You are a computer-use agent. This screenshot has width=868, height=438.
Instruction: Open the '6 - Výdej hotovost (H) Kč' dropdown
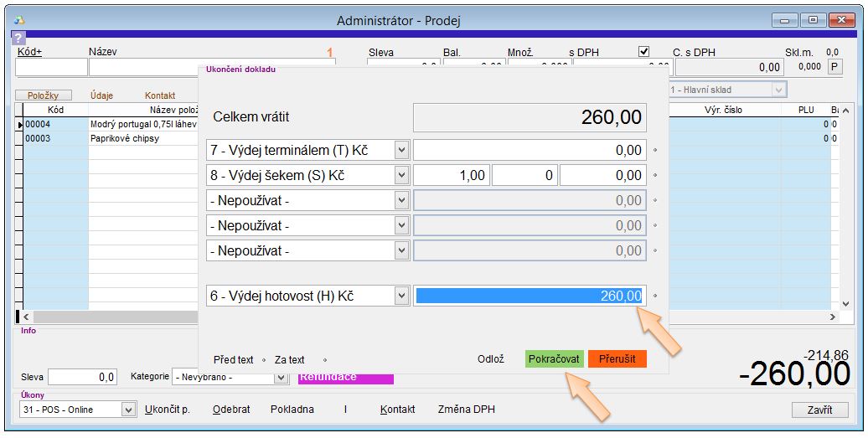tap(400, 296)
